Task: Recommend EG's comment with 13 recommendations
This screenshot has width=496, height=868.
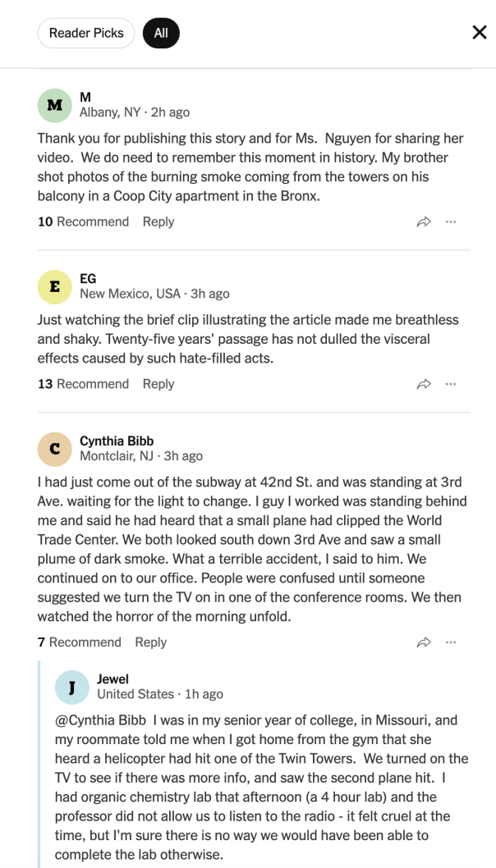Action: pos(83,384)
